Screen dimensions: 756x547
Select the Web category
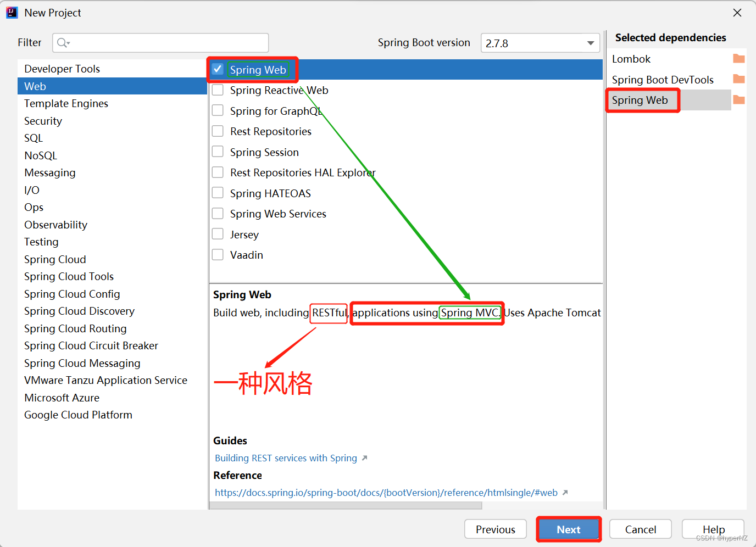pos(112,86)
